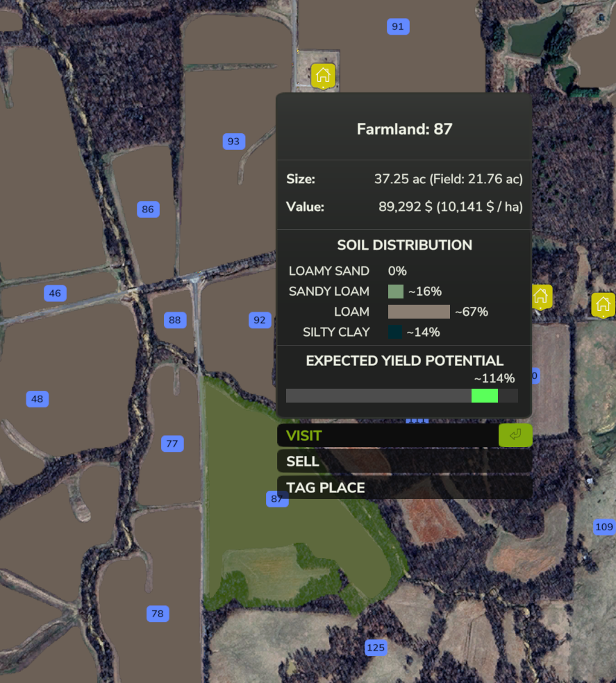Click the blue 88 farmland label
Viewport: 616px width, 683px height.
tap(175, 320)
